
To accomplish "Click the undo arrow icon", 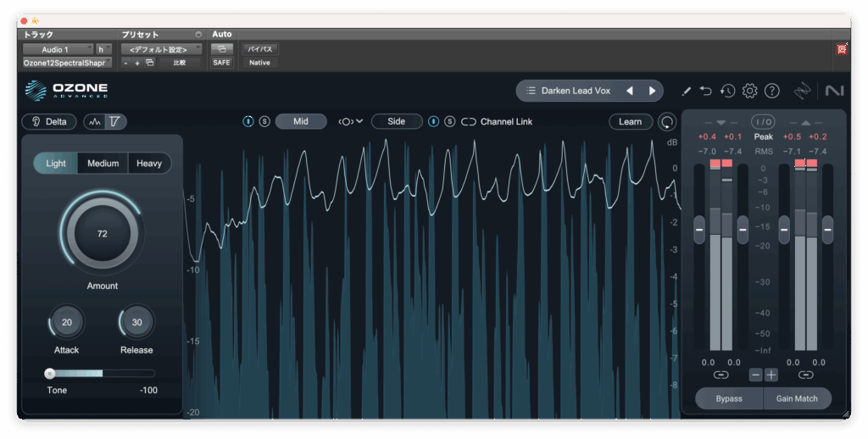I will (706, 91).
